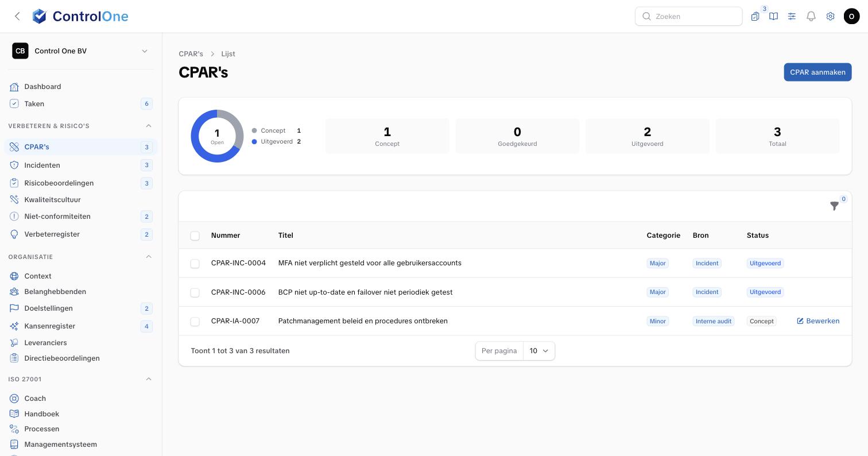
Task: Open the gear settings icon
Action: [830, 16]
